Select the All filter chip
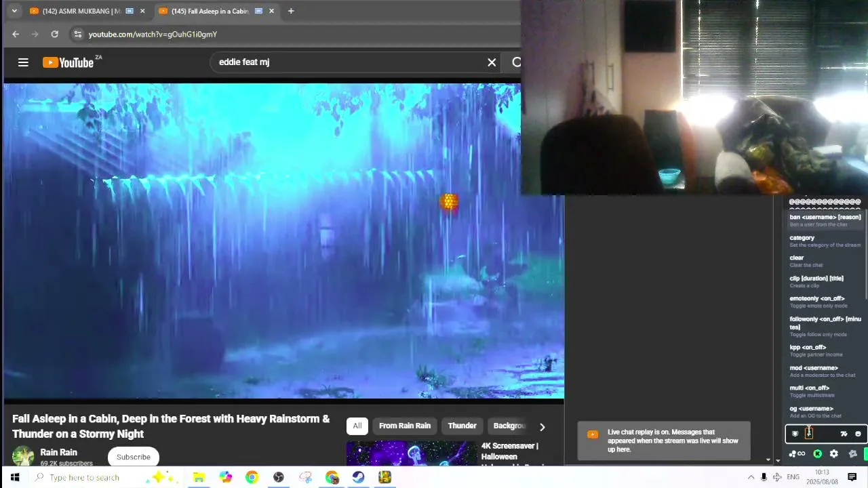 [357, 426]
